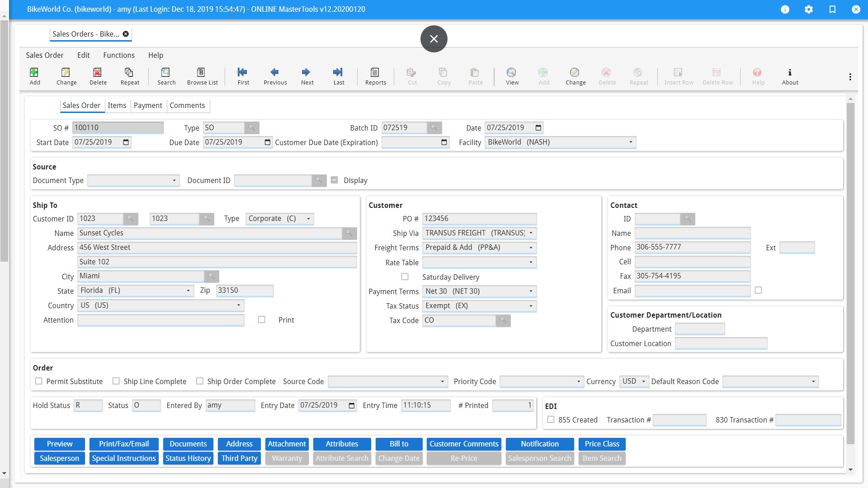This screenshot has height=488, width=868.
Task: Switch to the Items tab
Action: (117, 105)
